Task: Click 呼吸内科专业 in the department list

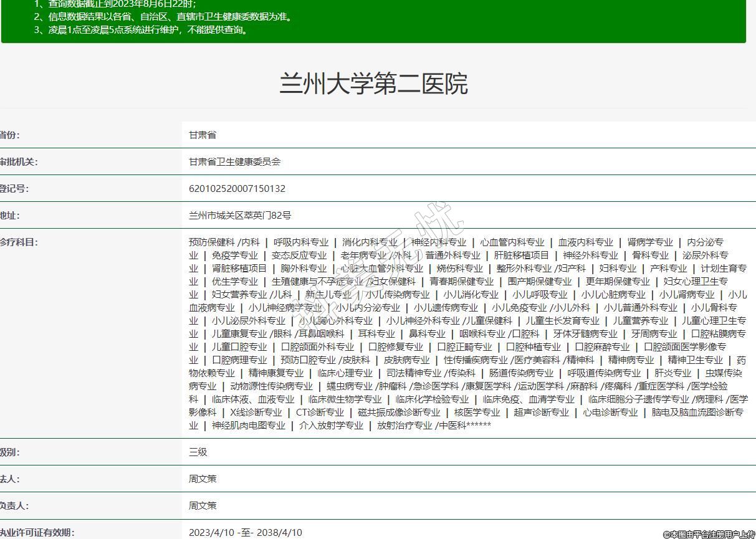Action: (x=301, y=242)
